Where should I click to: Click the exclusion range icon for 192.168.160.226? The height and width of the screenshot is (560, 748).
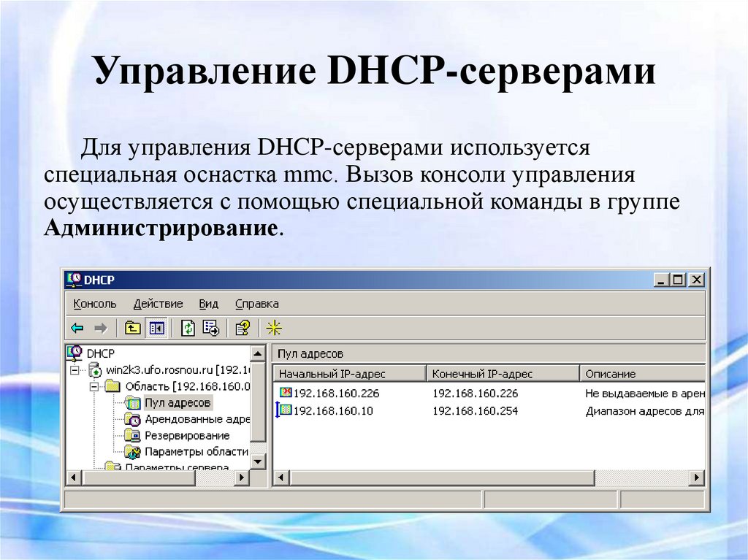(286, 393)
